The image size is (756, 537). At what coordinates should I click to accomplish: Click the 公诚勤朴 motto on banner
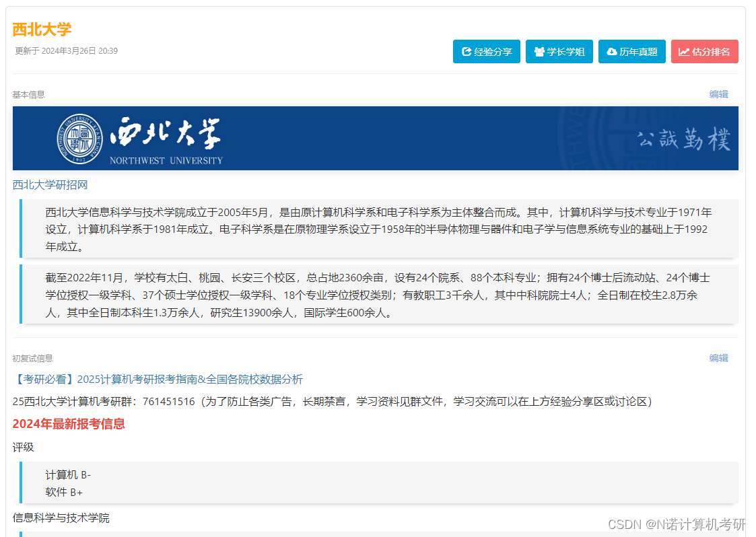click(x=683, y=139)
